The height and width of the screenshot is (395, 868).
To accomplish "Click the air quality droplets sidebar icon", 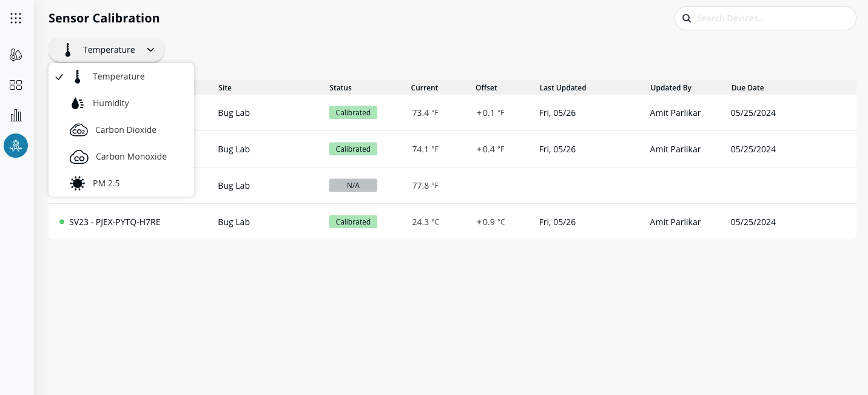I will (x=16, y=55).
